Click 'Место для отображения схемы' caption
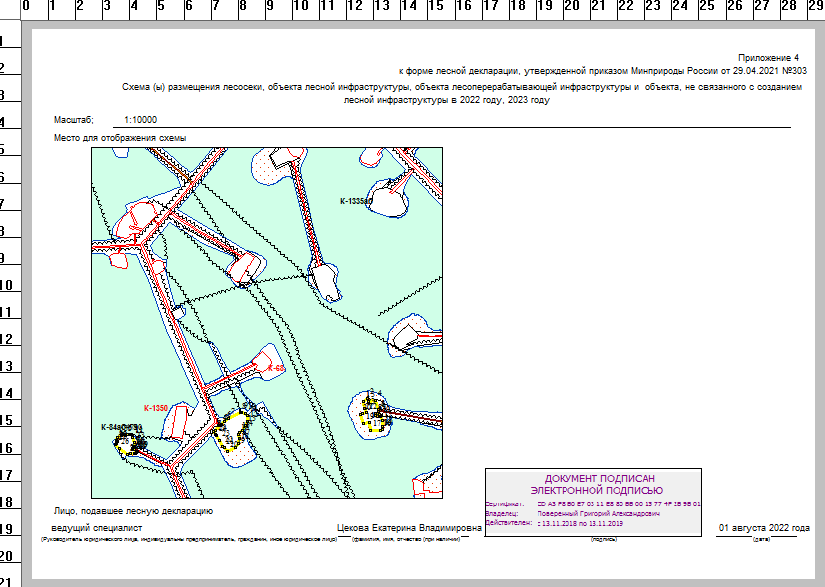The image size is (825, 587). click(x=121, y=138)
